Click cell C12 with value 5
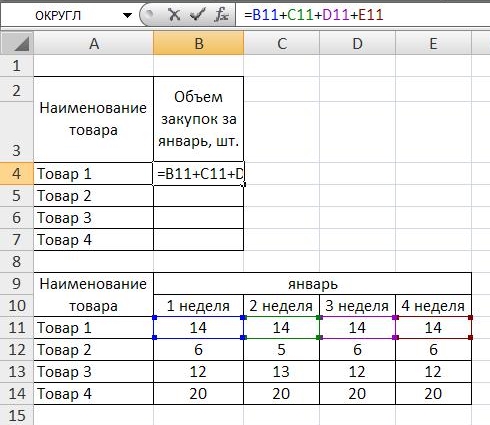490x425 pixels. [x=281, y=350]
